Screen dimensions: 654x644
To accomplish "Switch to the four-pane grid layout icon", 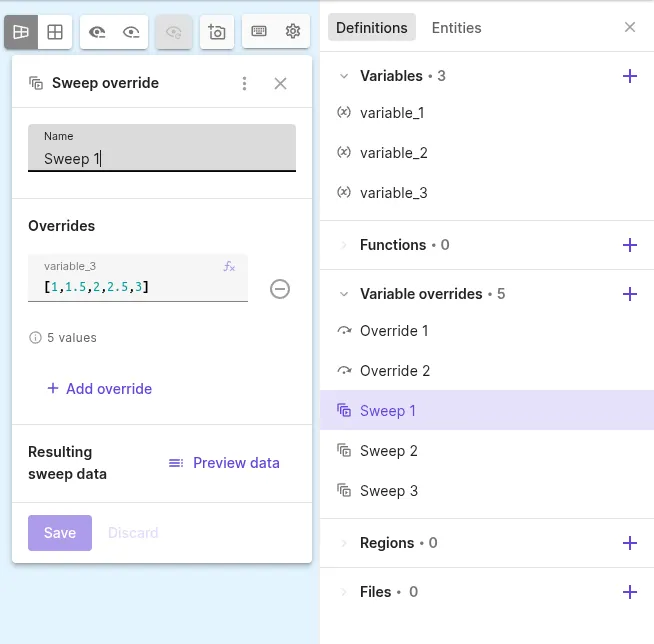I will tap(55, 32).
